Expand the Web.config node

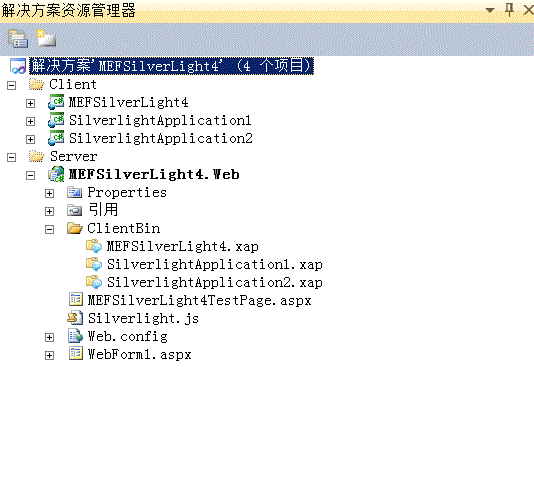[x=50, y=337]
